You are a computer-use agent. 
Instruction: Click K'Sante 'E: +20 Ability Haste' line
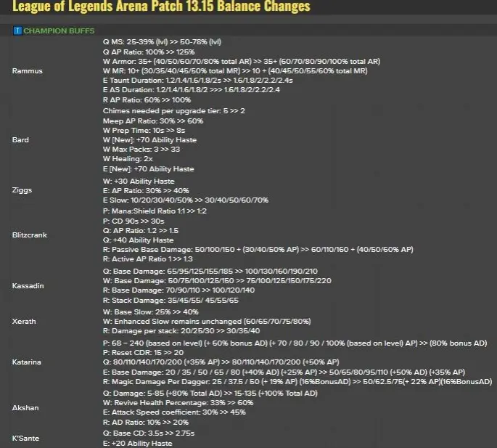[138, 443]
